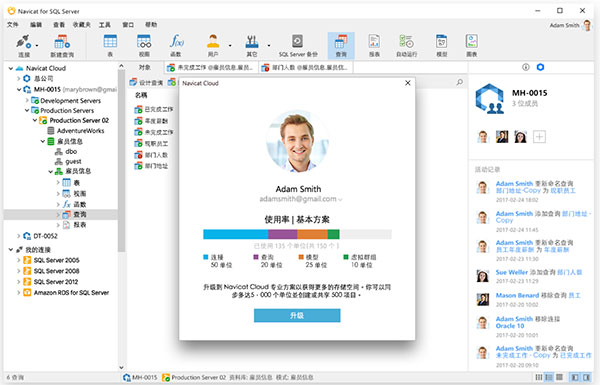Select the dbo schema in tree
Viewport: 600px width, 385px height.
click(x=66, y=152)
